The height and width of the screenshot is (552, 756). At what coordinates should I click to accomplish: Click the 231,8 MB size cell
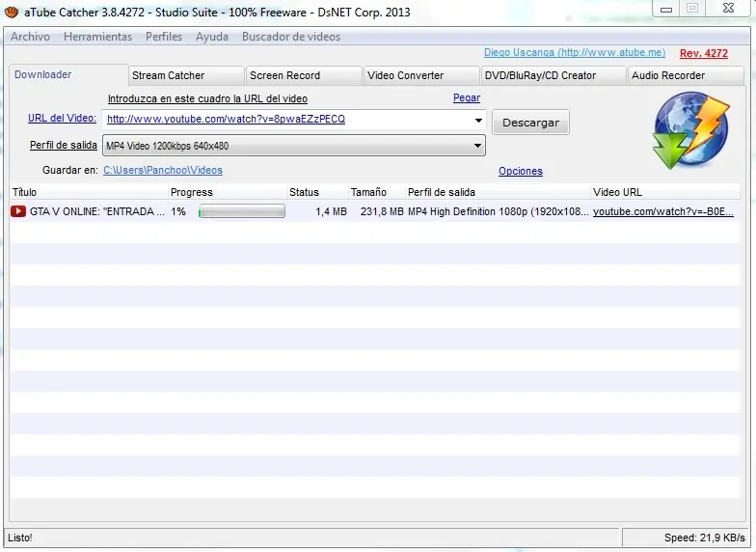(x=382, y=211)
